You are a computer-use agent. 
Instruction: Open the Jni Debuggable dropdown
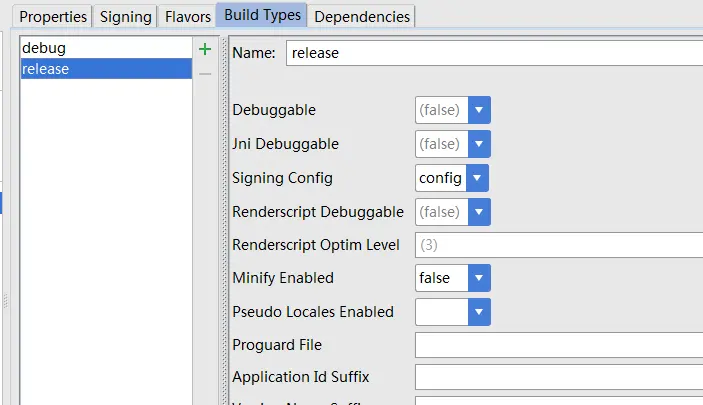[479, 144]
